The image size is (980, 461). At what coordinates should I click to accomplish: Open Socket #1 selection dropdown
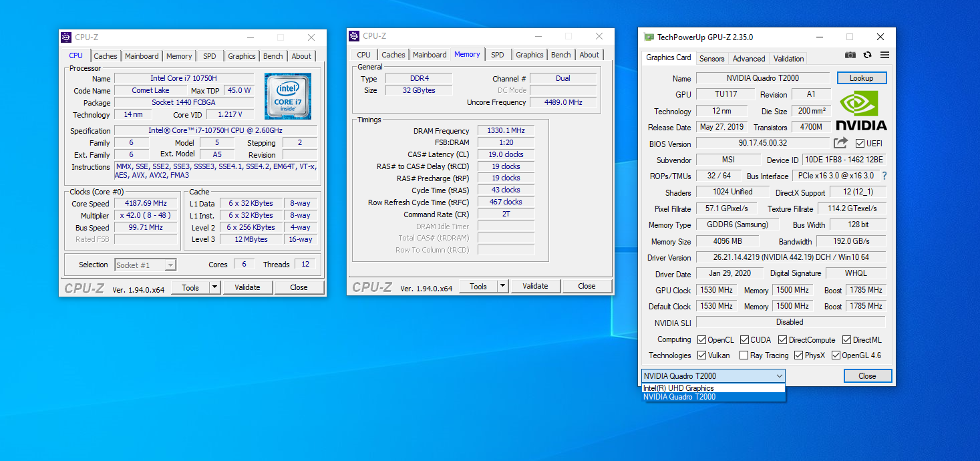coord(145,265)
